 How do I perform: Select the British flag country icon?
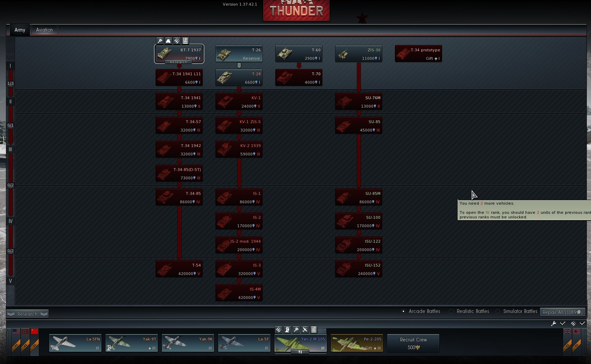pyautogui.click(x=567, y=331)
